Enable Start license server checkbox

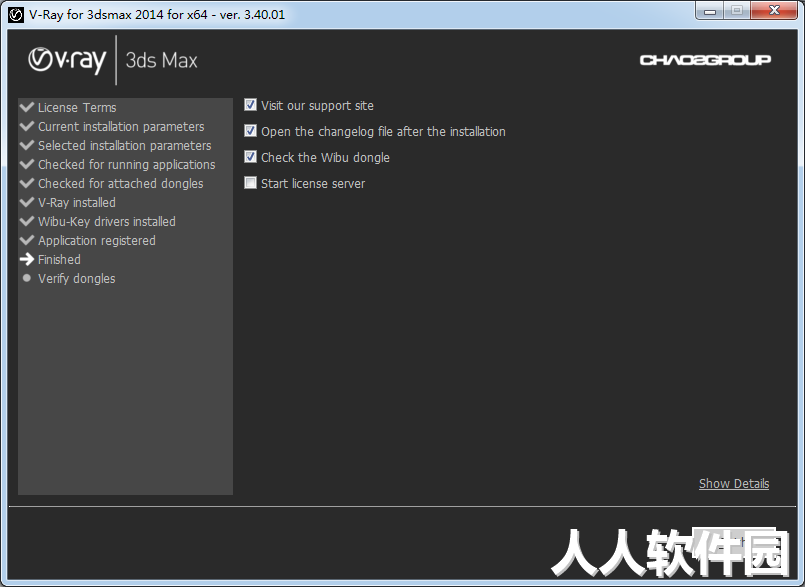250,183
